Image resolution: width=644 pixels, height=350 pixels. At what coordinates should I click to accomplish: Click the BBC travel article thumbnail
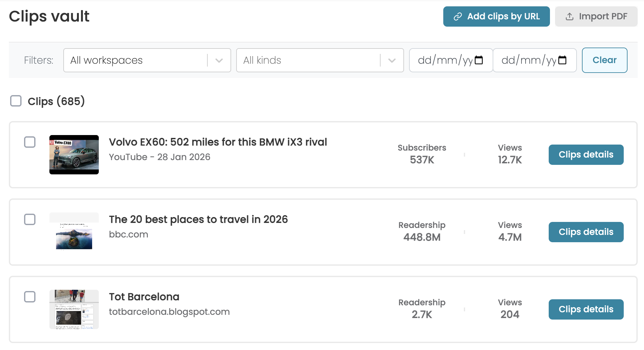tap(74, 232)
